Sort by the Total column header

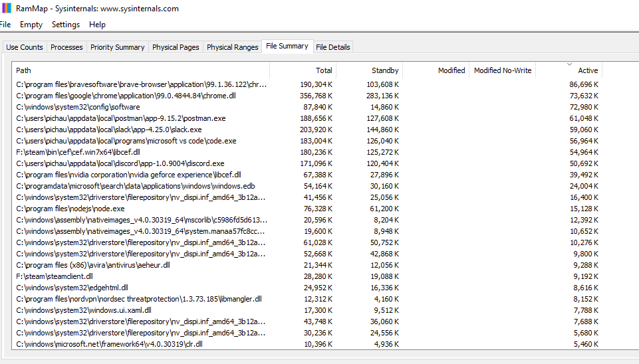point(303,70)
